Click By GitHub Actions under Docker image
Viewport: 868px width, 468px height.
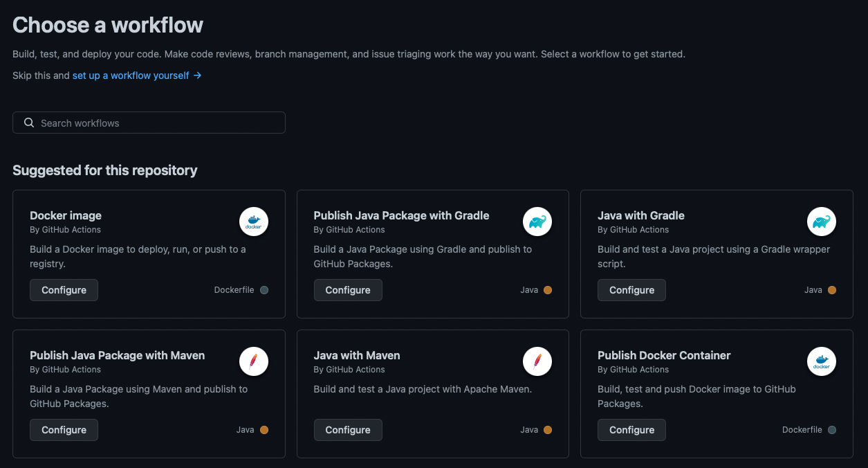(65, 230)
